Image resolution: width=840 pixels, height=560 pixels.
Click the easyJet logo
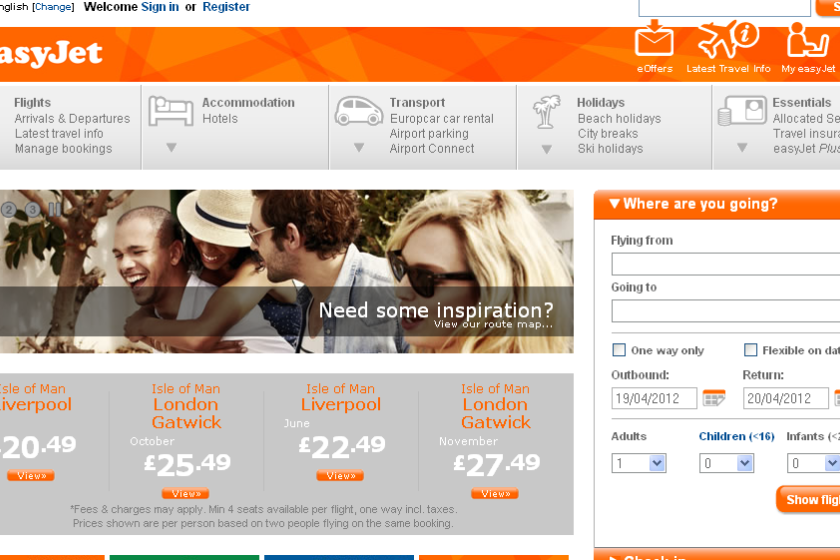point(51,53)
